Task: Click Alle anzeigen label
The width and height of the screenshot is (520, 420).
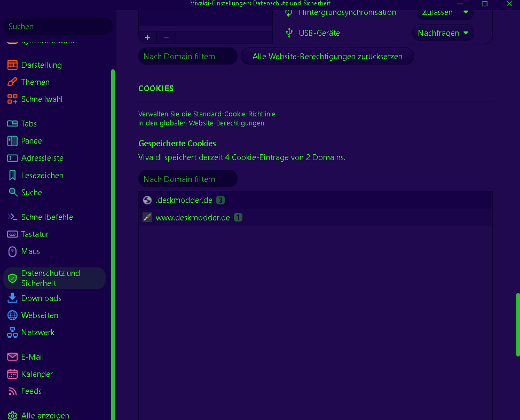Action: 45,416
